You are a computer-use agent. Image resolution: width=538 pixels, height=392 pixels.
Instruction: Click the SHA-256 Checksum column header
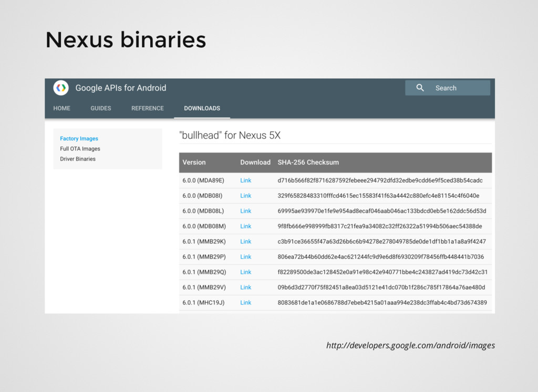308,163
